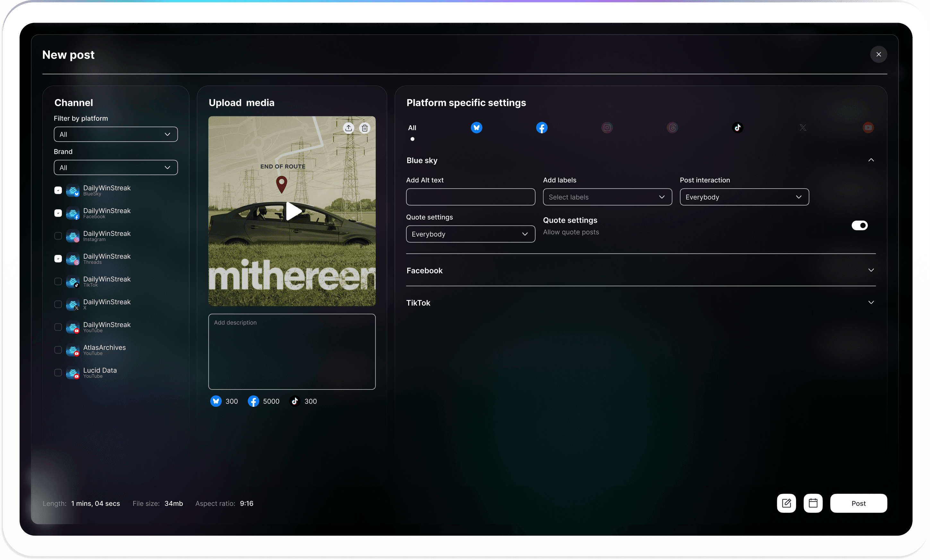930x560 pixels.
Task: Expand the Facebook settings section
Action: (871, 271)
